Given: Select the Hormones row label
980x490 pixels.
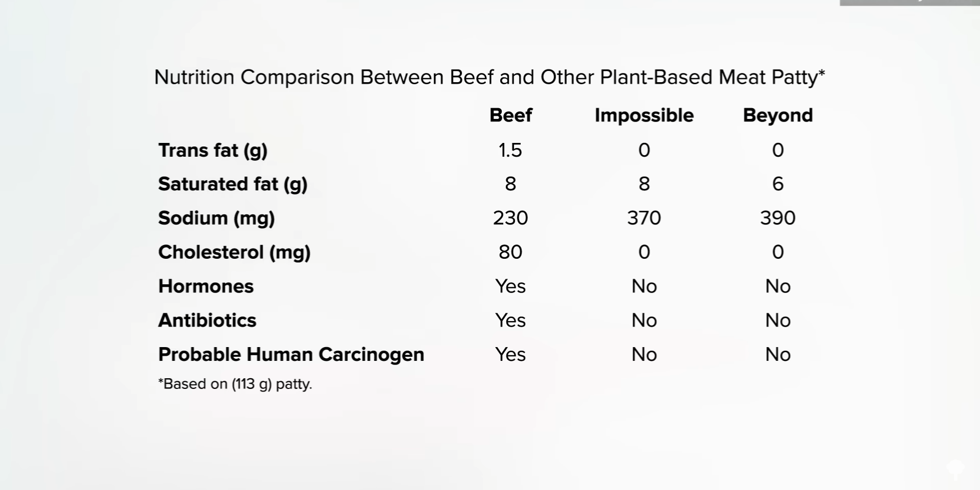Looking at the screenshot, I should pyautogui.click(x=206, y=286).
